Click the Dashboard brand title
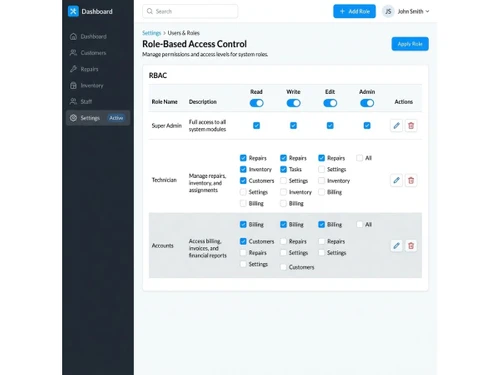Viewport: 500px width, 375px height. 97,11
